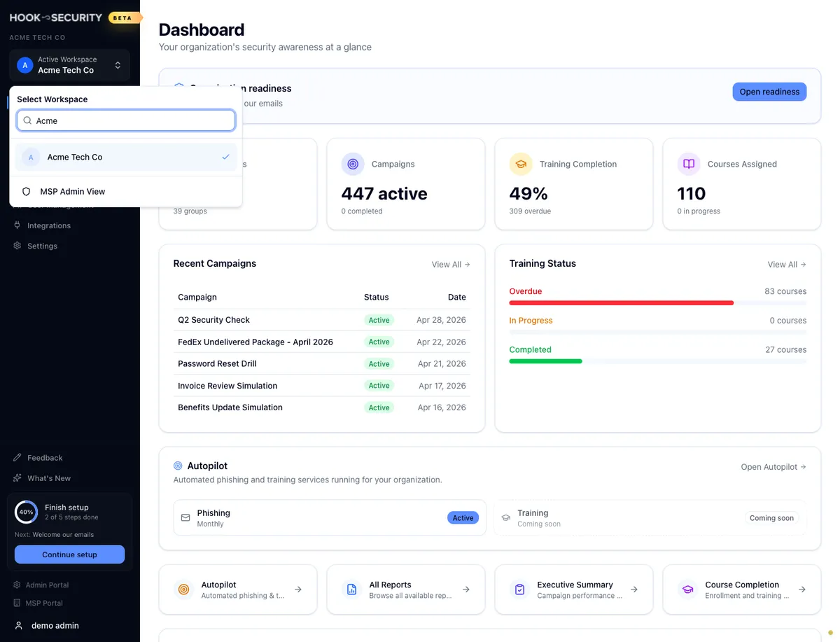Image resolution: width=840 pixels, height=642 pixels.
Task: Click the Executive Summary clipboard icon
Action: (x=520, y=589)
